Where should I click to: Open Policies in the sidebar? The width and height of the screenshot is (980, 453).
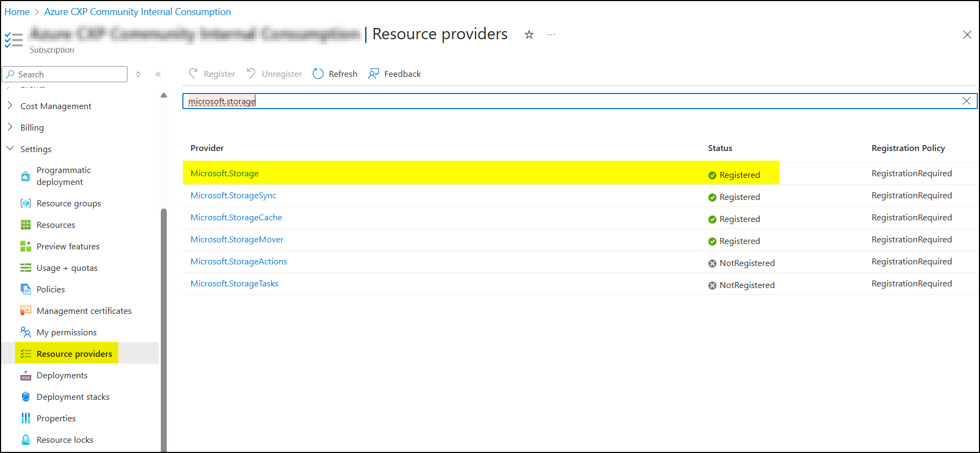point(51,289)
